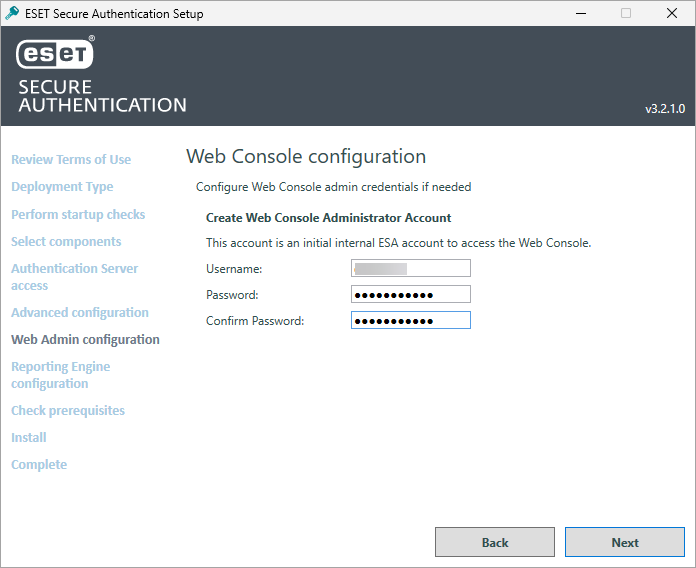The height and width of the screenshot is (568, 696).
Task: Click 'Create Web Console Administrator Account' text
Action: 328,218
